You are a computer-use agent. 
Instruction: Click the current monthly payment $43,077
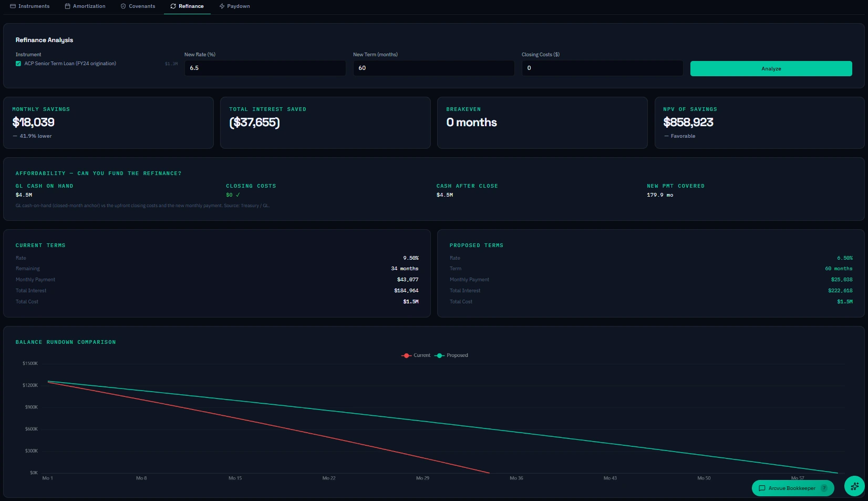(408, 280)
